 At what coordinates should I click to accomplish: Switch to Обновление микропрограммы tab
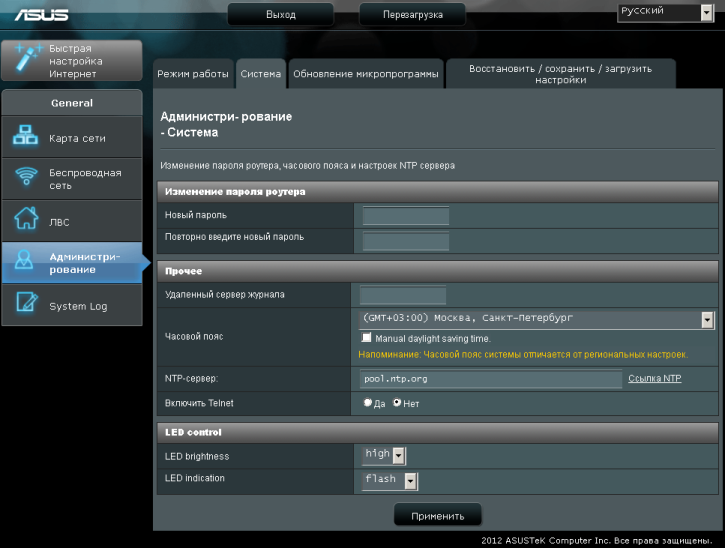click(x=365, y=74)
